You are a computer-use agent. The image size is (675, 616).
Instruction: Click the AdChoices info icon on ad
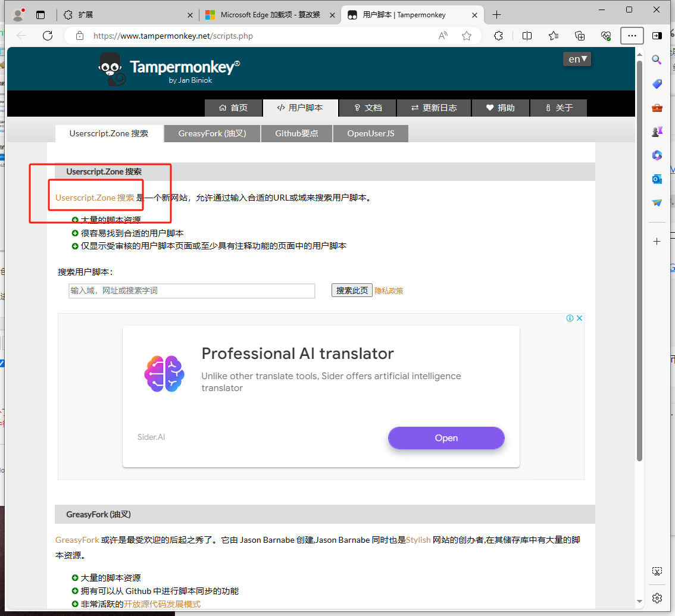(x=570, y=318)
